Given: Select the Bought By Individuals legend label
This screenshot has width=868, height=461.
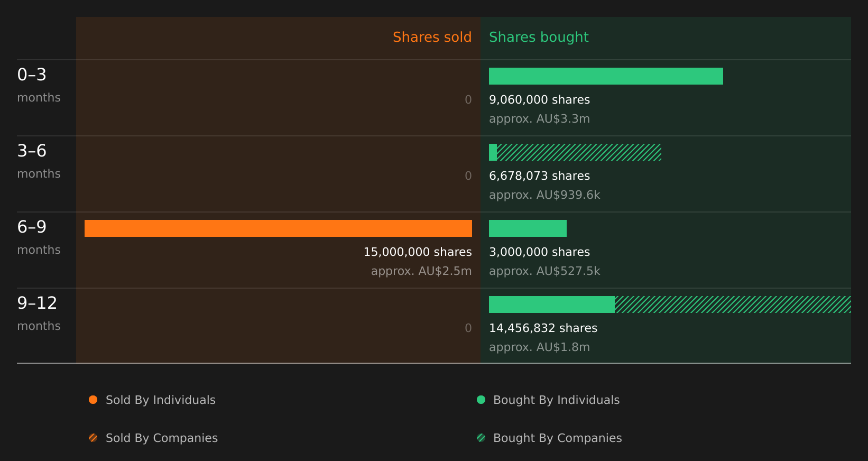Looking at the screenshot, I should tap(556, 400).
